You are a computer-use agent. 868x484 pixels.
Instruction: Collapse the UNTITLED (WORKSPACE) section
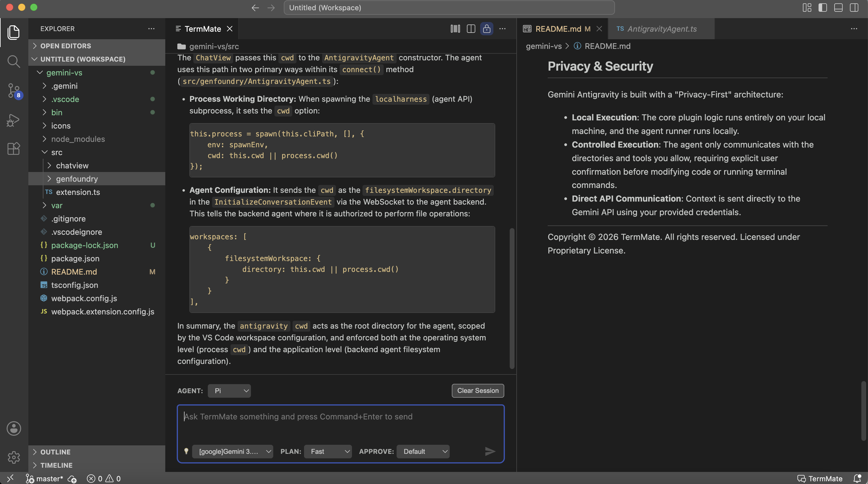point(97,59)
